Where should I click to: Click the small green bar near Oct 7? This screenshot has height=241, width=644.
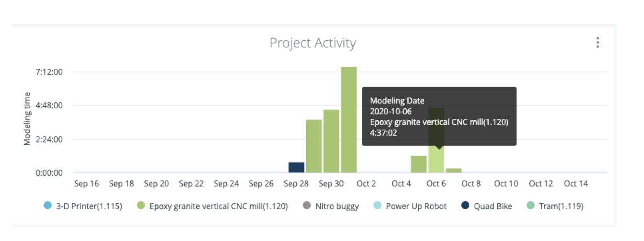tap(454, 171)
